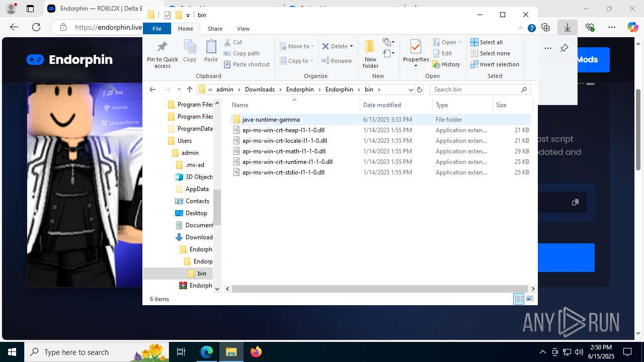Click the Copy ribbon icon
644x362 pixels.
click(x=190, y=51)
